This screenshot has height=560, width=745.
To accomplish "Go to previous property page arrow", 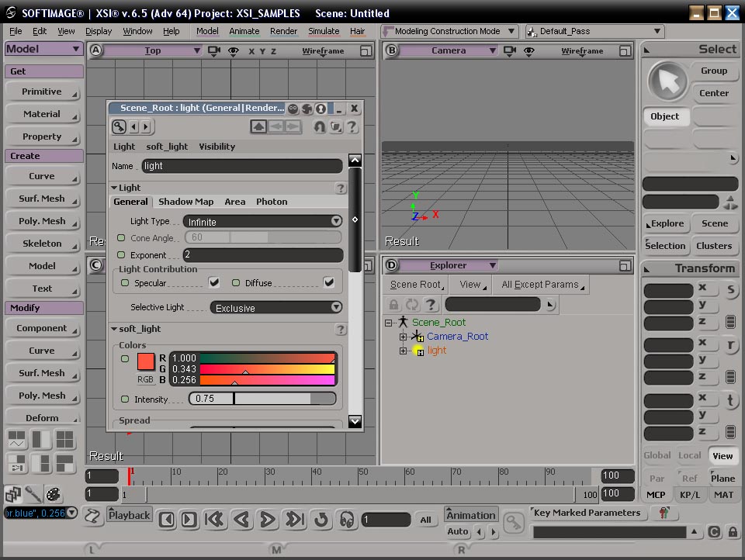I will tap(134, 127).
